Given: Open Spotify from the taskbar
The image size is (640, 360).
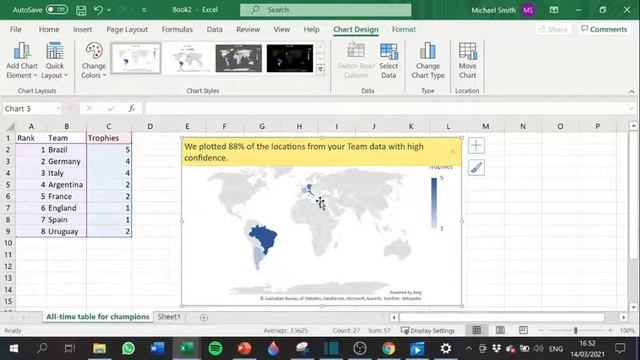Looking at the screenshot, I should point(216,349).
